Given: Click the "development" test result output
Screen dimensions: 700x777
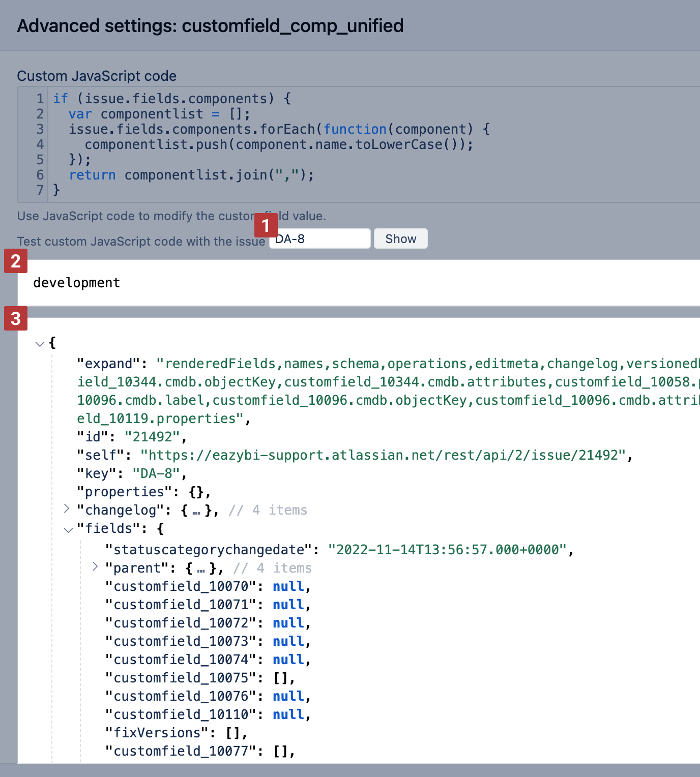Looking at the screenshot, I should [x=77, y=283].
